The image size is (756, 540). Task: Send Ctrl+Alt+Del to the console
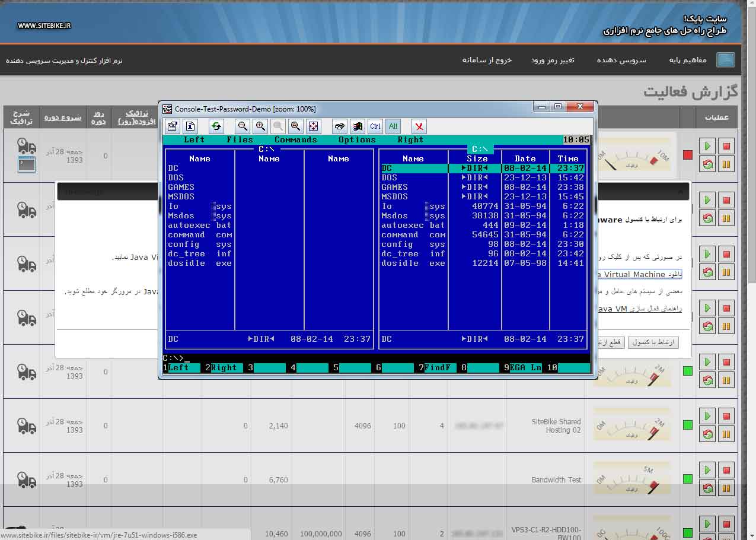pyautogui.click(x=339, y=126)
